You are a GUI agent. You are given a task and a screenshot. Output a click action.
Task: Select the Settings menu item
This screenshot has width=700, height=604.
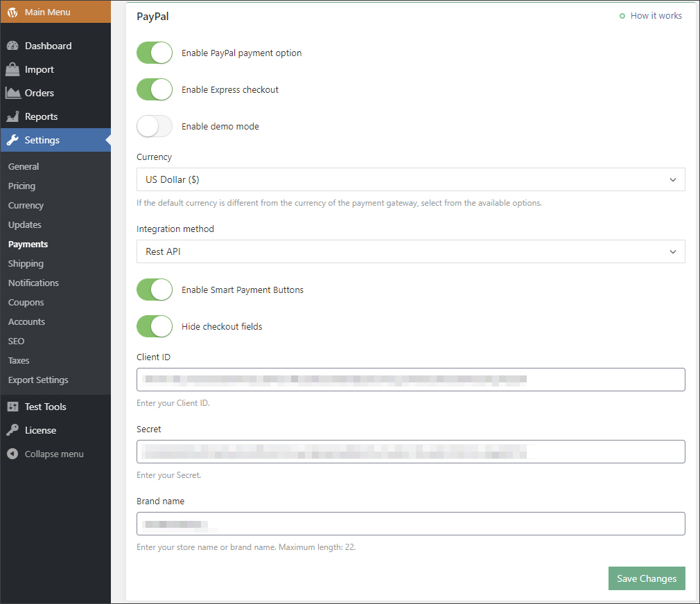coord(55,140)
